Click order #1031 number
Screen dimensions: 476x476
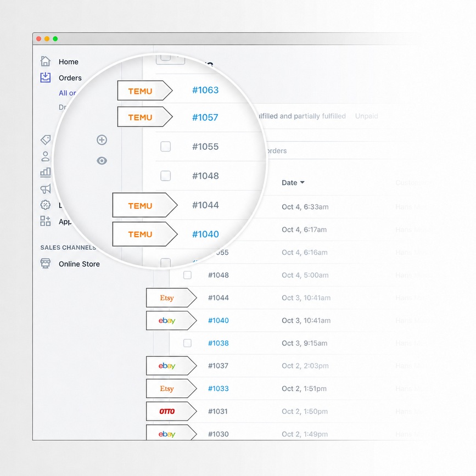[217, 411]
